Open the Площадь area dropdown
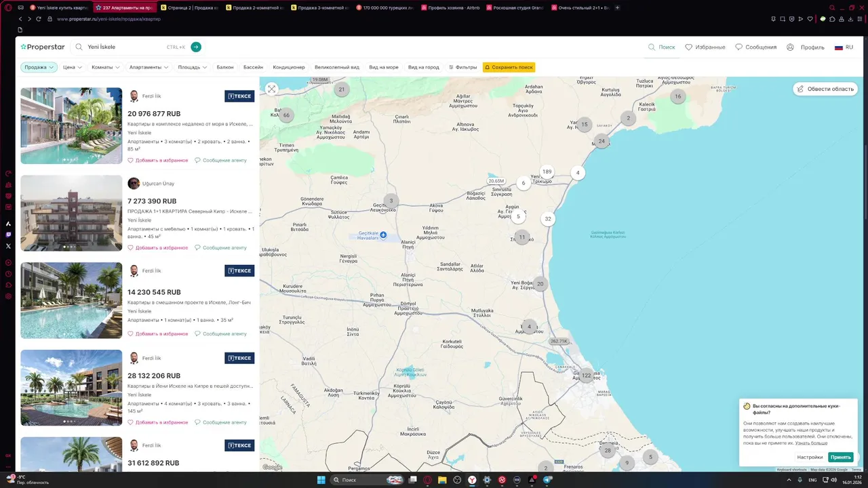Screen dimensions: 868x488 point(193,67)
